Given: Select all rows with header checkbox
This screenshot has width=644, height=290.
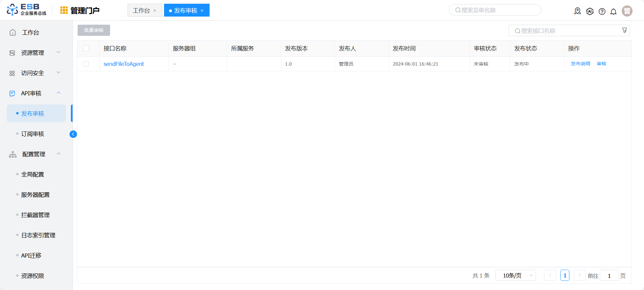Looking at the screenshot, I should point(86,49).
